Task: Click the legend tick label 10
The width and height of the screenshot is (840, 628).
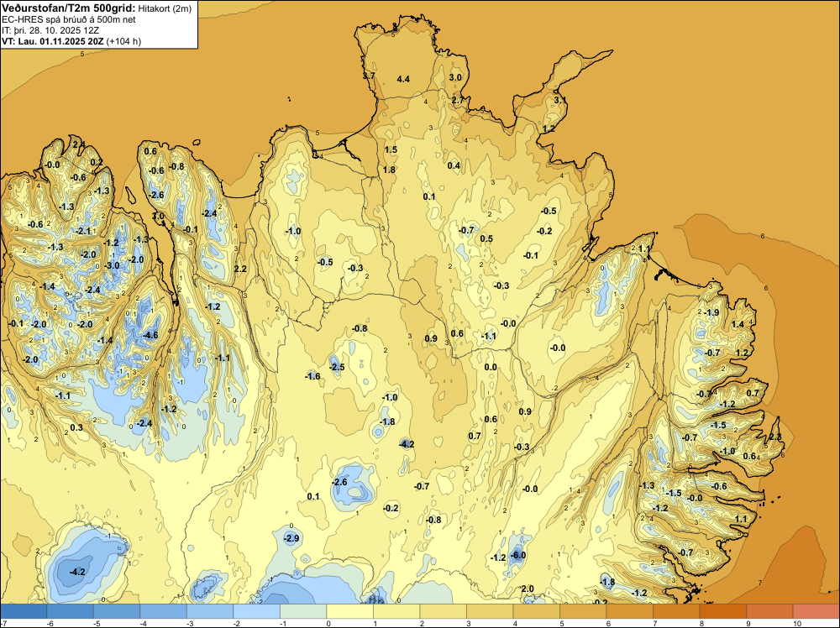Action: (797, 624)
